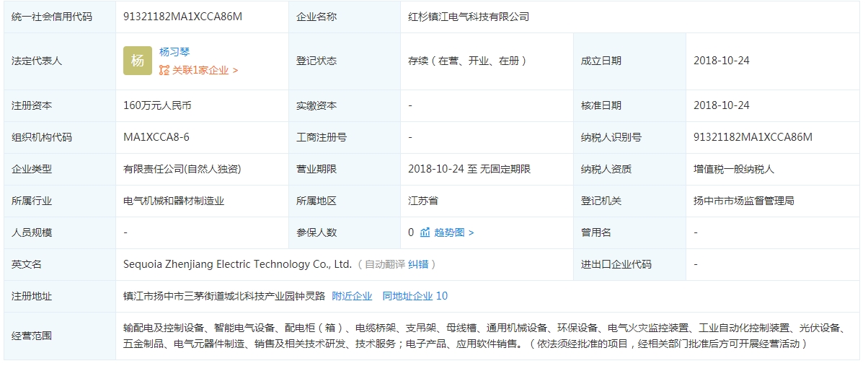
Task: Click the 纳税人识别号 taxpayer ID value
Action: click(x=753, y=137)
